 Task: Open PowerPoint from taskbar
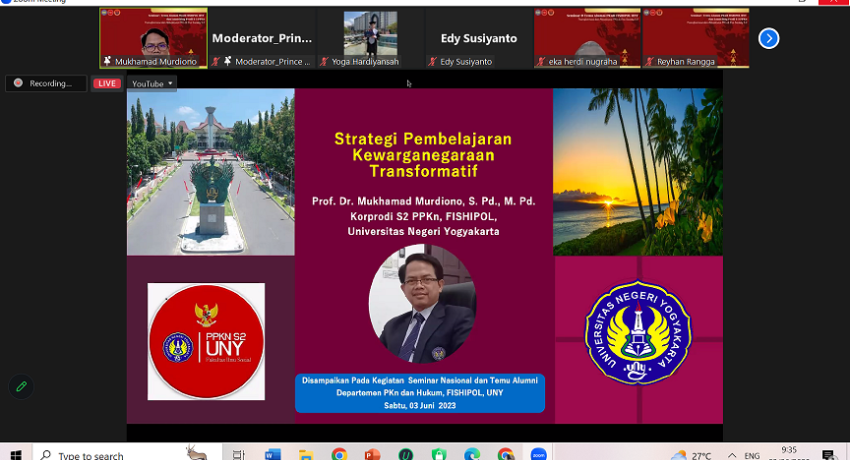pos(372,454)
